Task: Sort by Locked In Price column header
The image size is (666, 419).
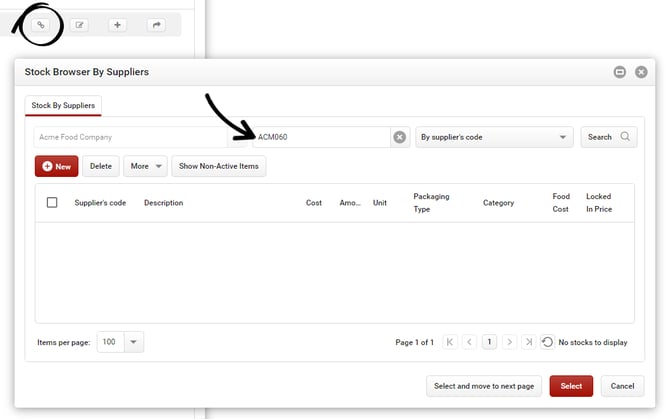Action: pos(599,203)
